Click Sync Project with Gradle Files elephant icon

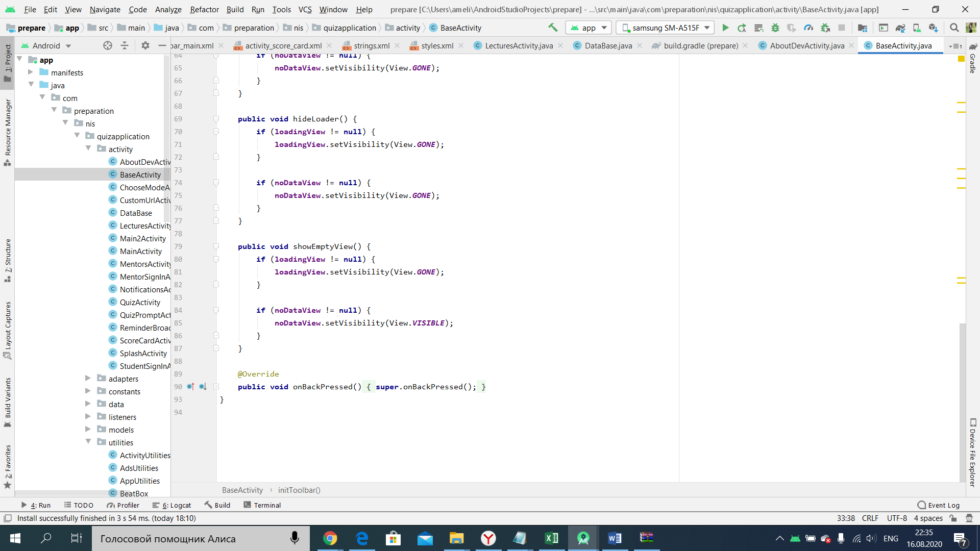click(x=900, y=28)
